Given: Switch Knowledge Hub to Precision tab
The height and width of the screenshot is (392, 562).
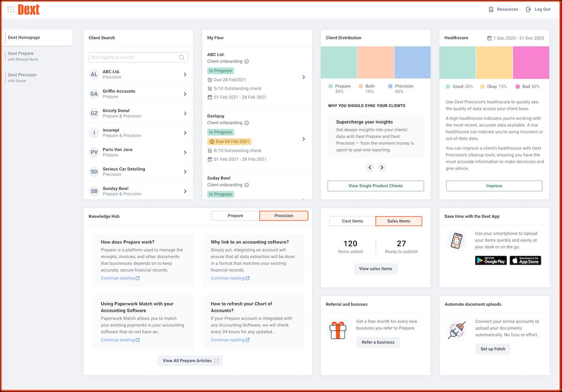Looking at the screenshot, I should (284, 216).
